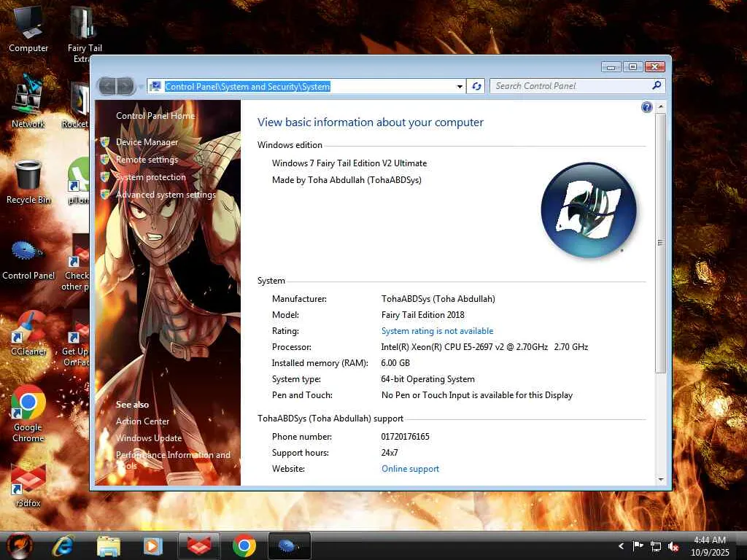Open Control Panel Home
The width and height of the screenshot is (747, 560).
pos(155,116)
